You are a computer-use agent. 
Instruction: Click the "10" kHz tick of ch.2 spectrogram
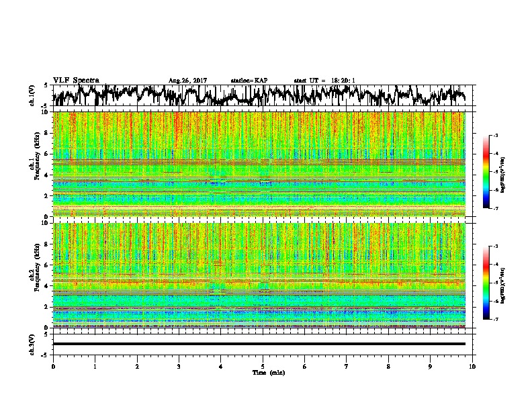pos(45,223)
